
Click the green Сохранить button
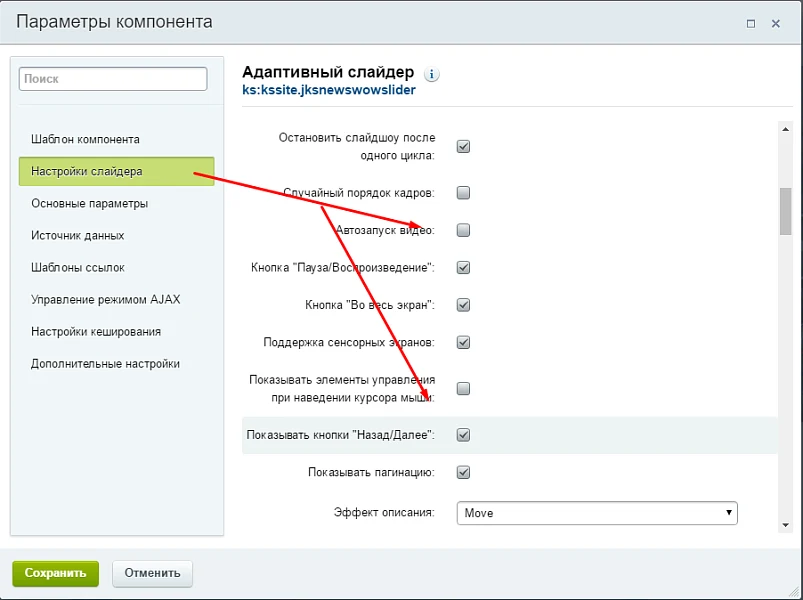(x=55, y=573)
